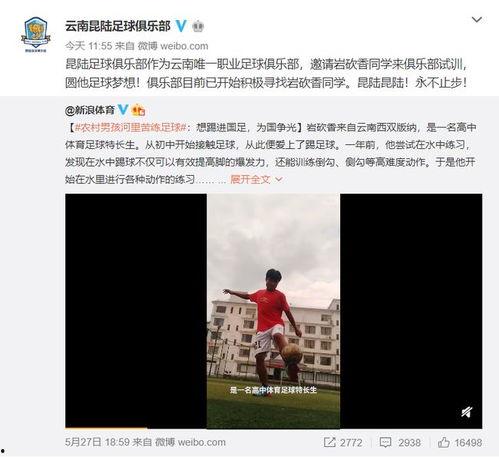Screen dimensions: 499x457
Task: Click the repost share icon
Action: (329, 442)
